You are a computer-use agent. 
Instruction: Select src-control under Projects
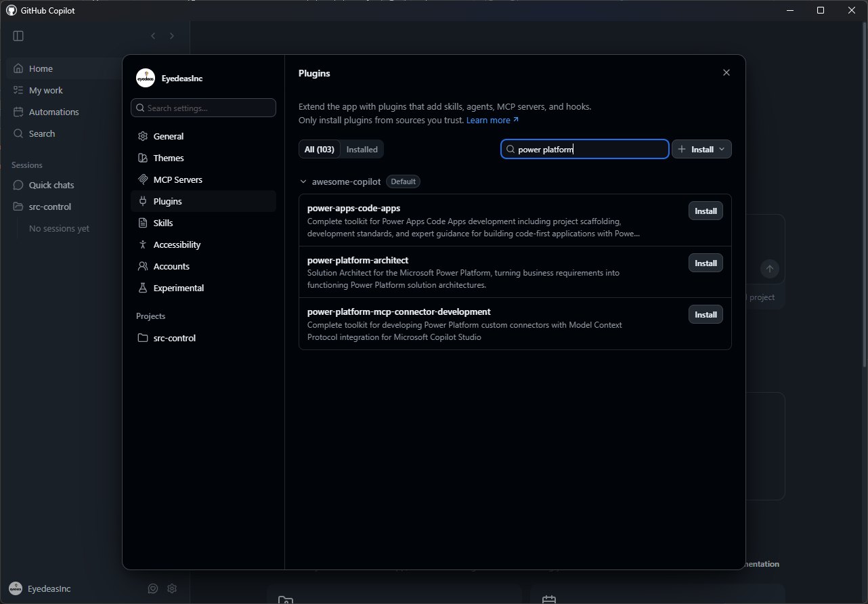point(203,338)
